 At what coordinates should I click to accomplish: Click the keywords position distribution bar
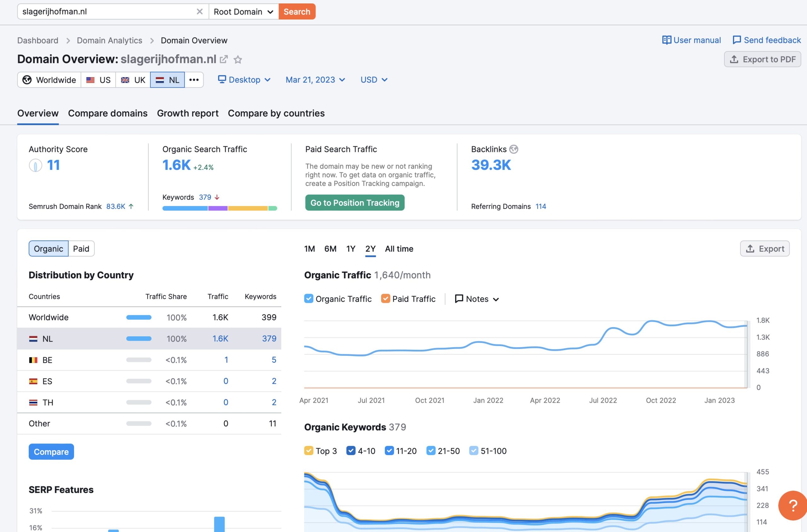click(220, 208)
